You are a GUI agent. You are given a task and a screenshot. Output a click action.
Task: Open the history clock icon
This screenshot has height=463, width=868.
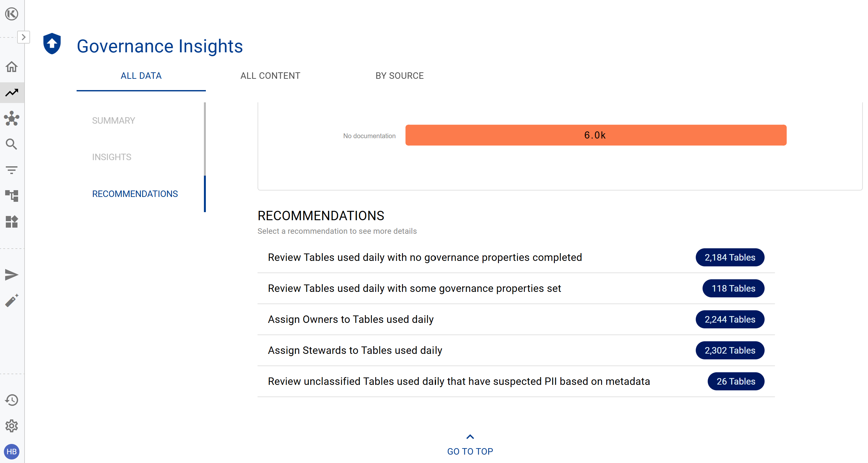12,400
